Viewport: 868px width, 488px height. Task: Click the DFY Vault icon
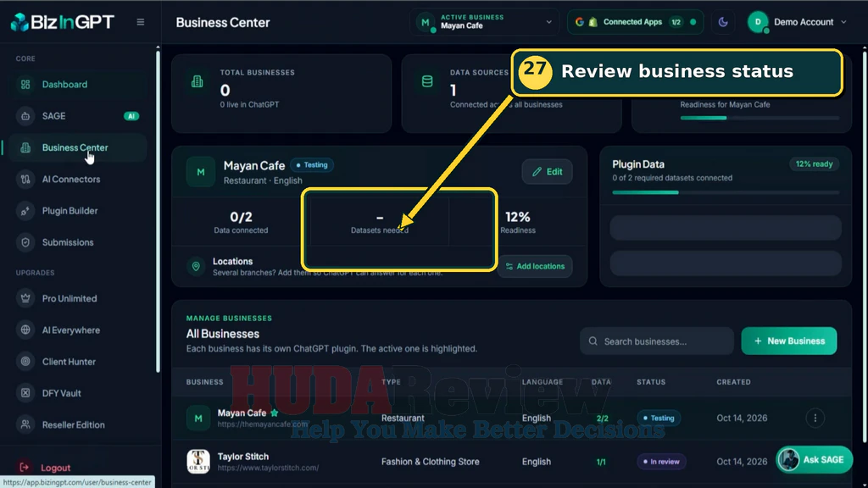(x=25, y=393)
